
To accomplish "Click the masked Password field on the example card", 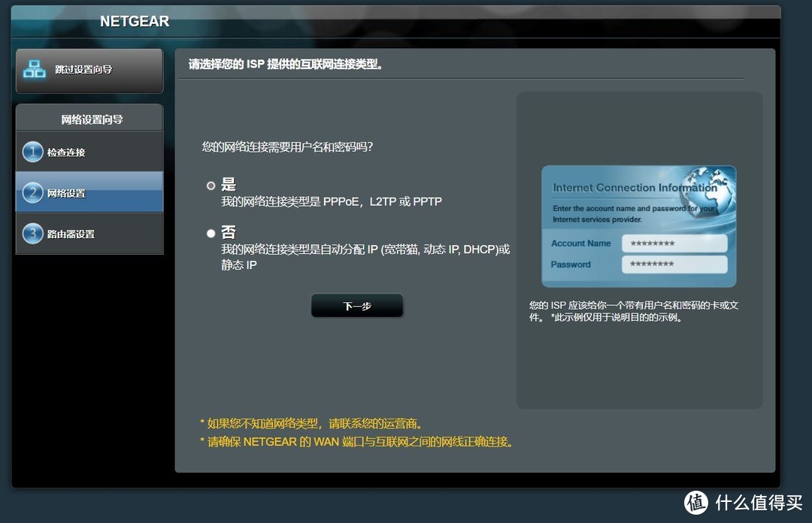I will (x=674, y=265).
